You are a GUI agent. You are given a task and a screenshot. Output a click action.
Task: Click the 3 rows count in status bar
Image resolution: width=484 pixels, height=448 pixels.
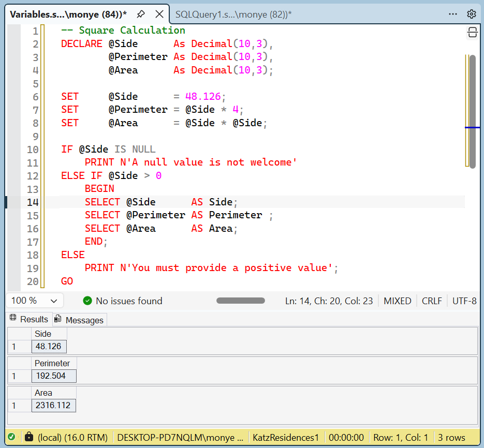(x=451, y=438)
